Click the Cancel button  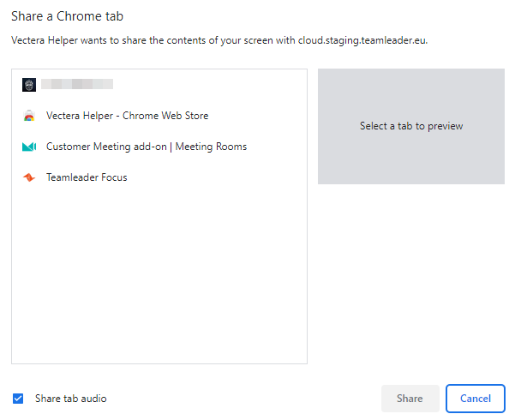[x=476, y=399]
